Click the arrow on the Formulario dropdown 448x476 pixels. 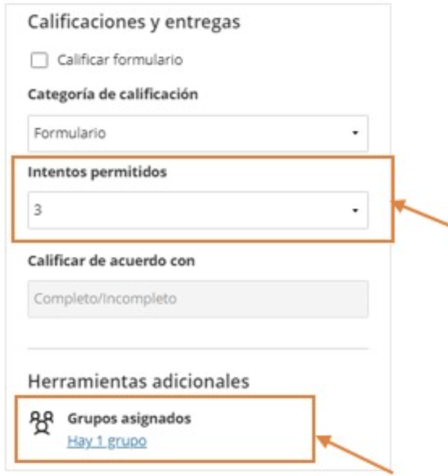coord(355,133)
